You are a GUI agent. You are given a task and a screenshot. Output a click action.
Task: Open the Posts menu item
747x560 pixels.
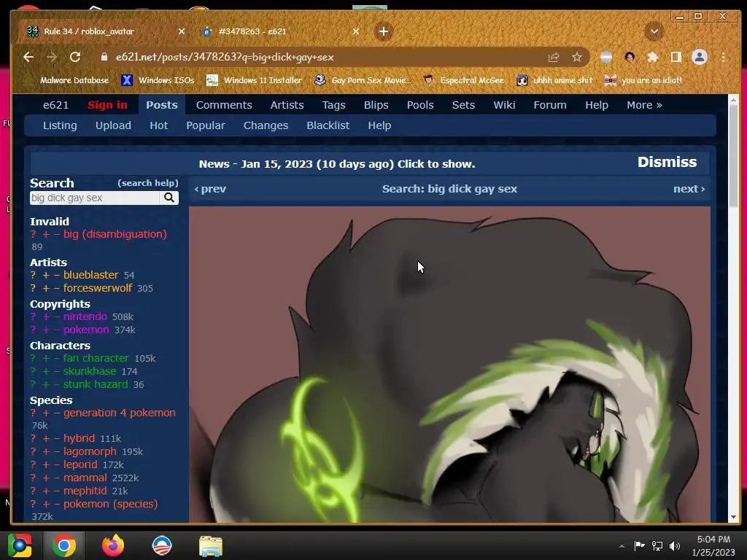pyautogui.click(x=161, y=105)
